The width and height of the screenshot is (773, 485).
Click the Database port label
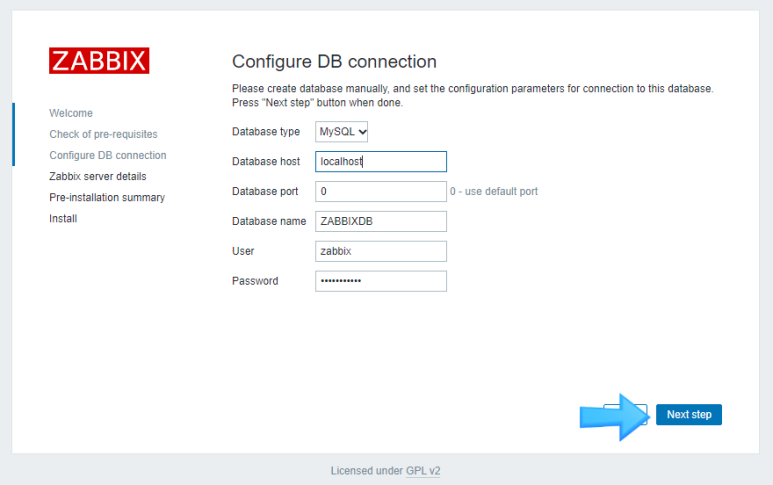pos(265,191)
